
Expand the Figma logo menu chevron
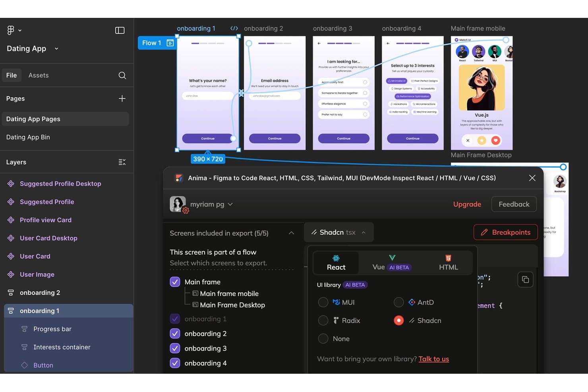point(20,31)
